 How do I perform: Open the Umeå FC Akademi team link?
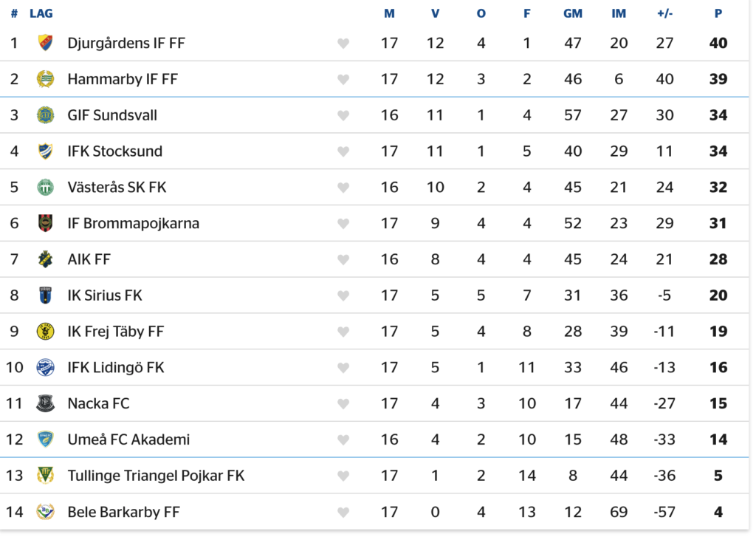coord(128,439)
